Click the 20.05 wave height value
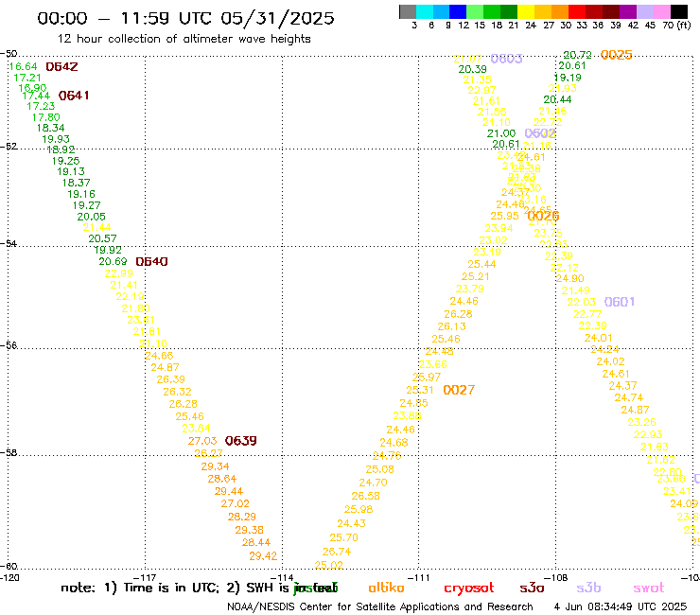This screenshot has width=700, height=615. pos(91,217)
